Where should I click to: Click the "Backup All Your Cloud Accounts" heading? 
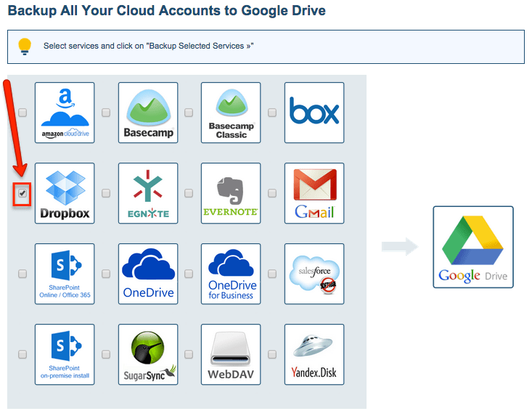click(167, 10)
